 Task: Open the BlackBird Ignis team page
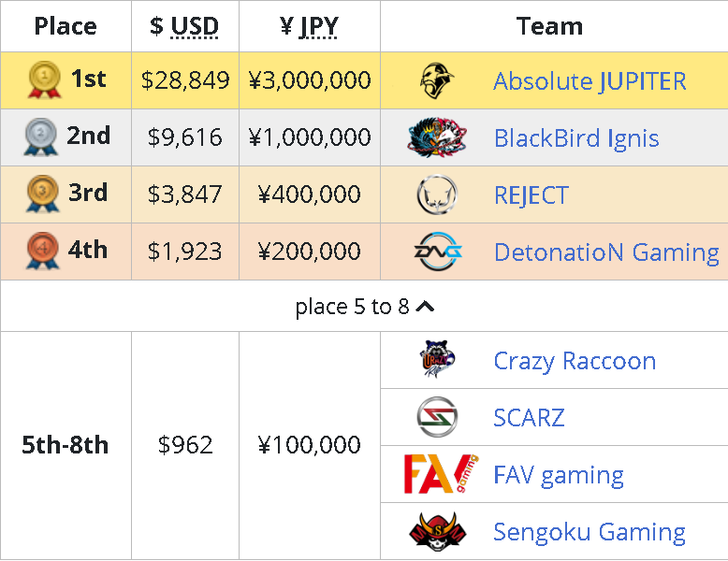tap(576, 138)
